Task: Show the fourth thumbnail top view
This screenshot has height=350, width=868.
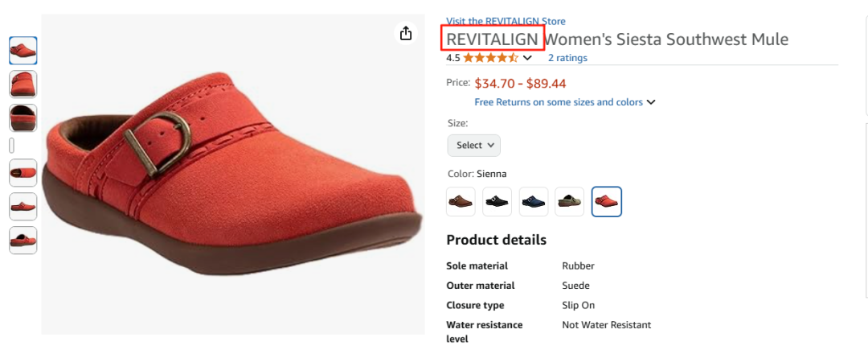Action: 23,172
